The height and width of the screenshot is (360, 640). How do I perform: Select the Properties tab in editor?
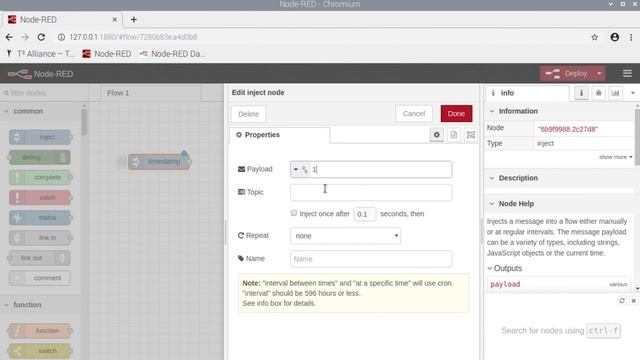point(280,135)
